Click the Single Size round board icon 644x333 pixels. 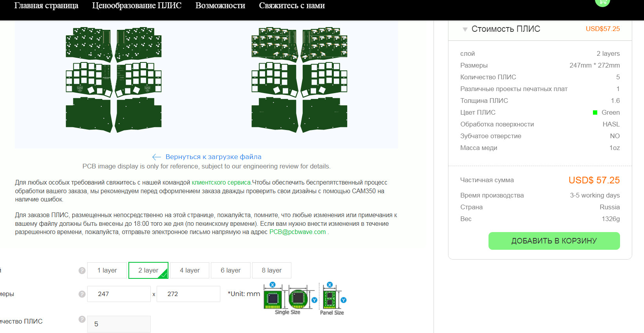(x=298, y=299)
